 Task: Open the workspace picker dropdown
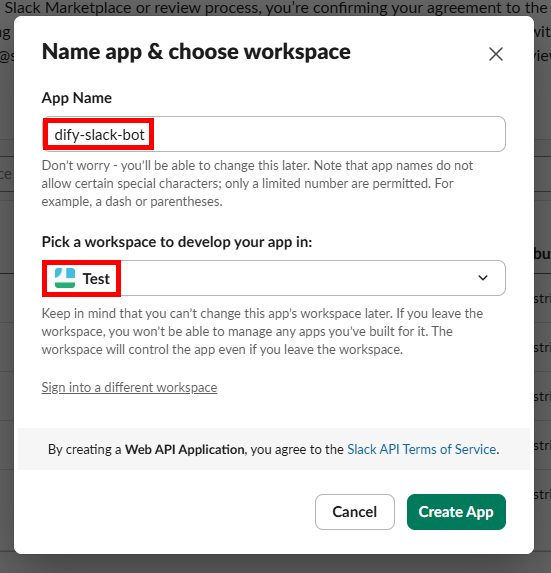[274, 278]
